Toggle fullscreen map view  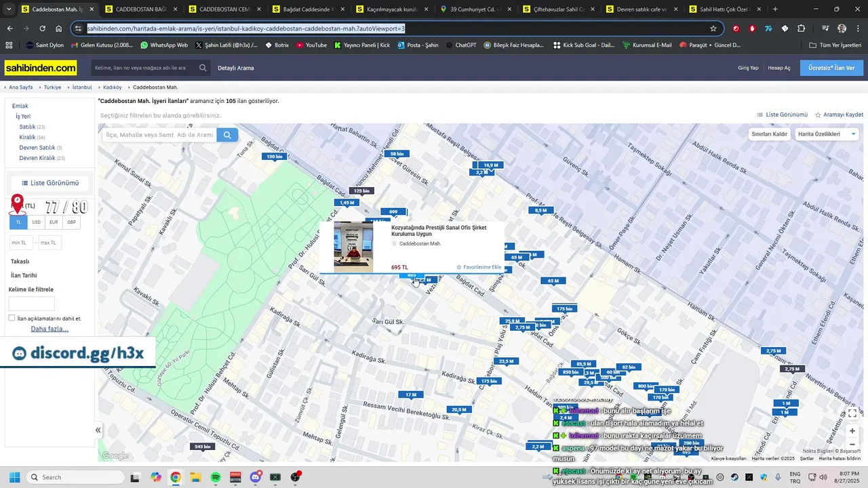852,413
